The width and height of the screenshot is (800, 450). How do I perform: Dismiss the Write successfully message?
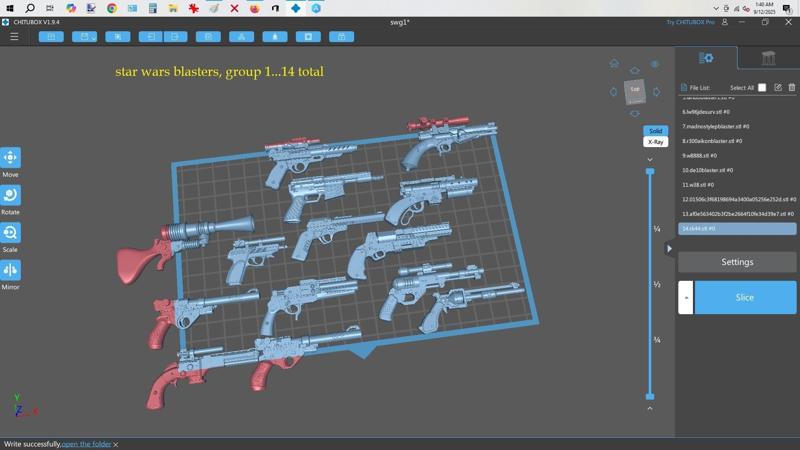point(116,445)
